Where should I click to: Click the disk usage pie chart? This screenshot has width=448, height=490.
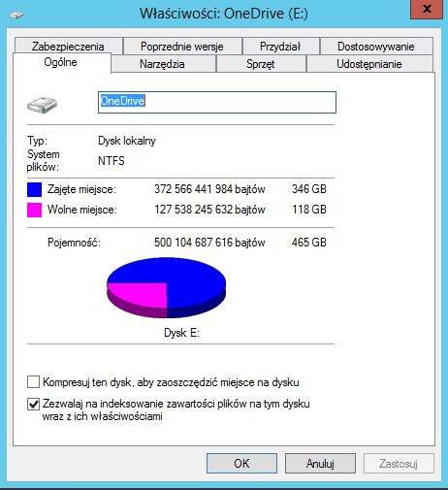tap(166, 287)
